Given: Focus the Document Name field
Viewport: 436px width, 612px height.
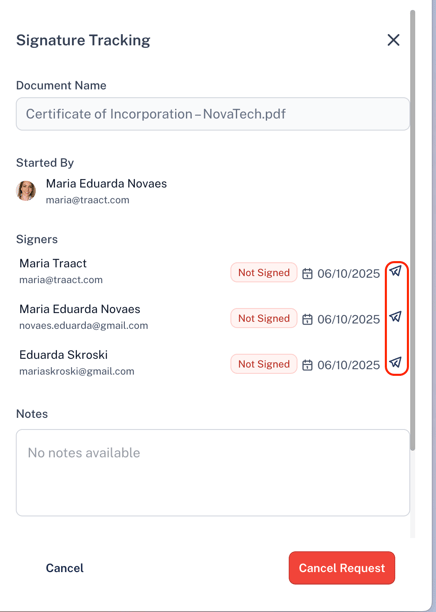Looking at the screenshot, I should [213, 114].
